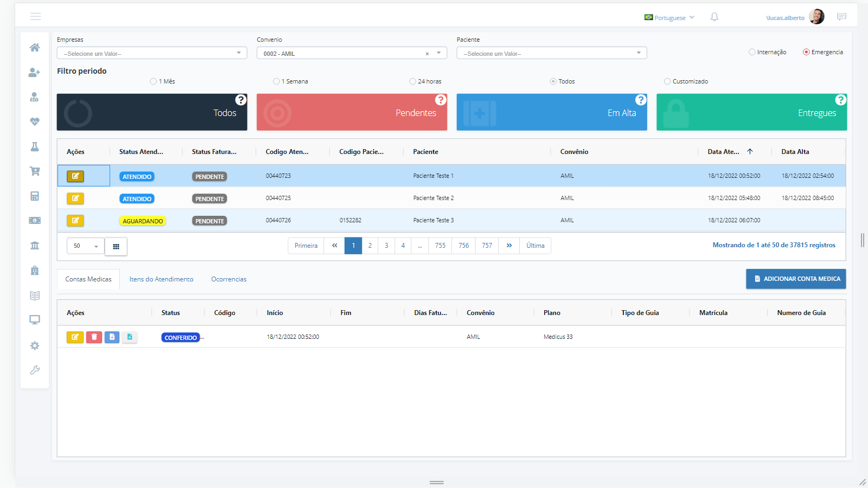The width and height of the screenshot is (868, 488).
Task: Toggle the hamburger menu icon
Action: (36, 17)
